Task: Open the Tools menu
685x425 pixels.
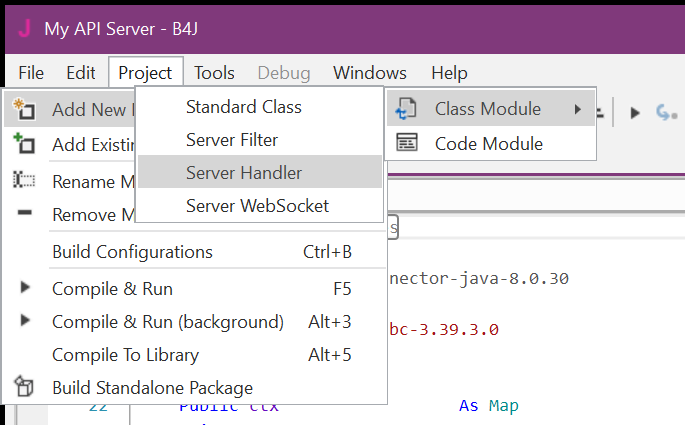Action: tap(214, 73)
